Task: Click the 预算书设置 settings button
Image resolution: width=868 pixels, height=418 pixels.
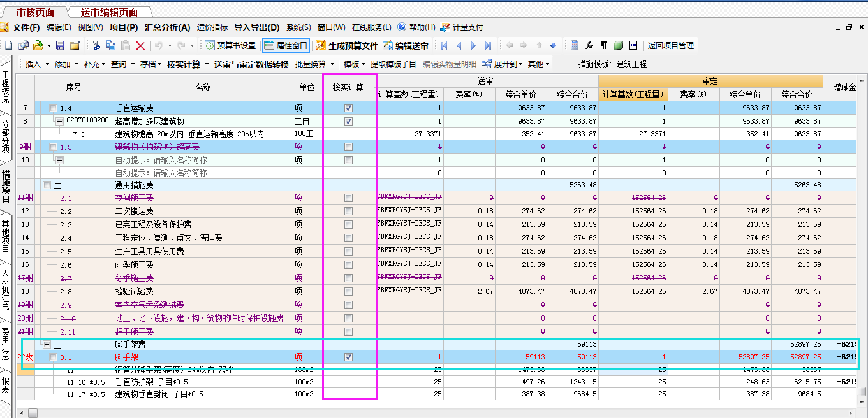Action: 230,45
